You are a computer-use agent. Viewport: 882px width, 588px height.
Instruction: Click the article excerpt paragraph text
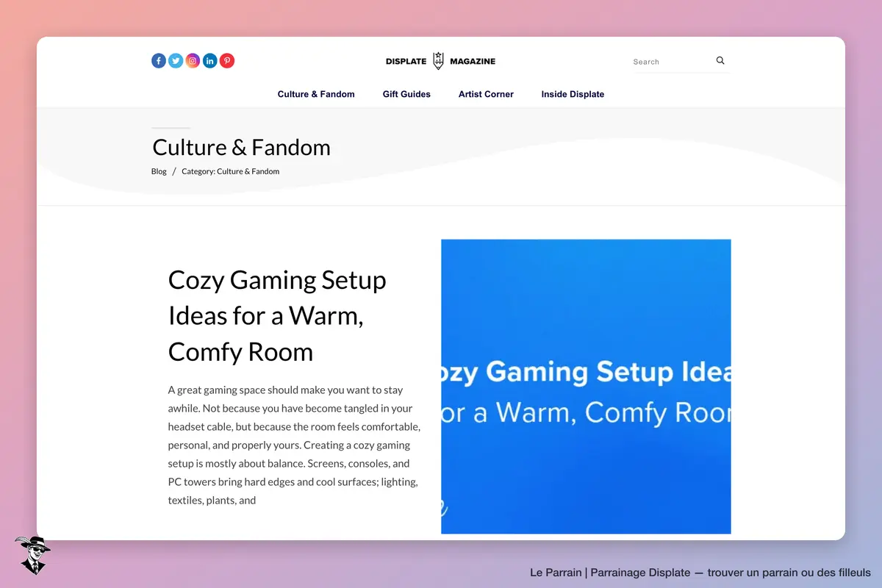tap(294, 445)
